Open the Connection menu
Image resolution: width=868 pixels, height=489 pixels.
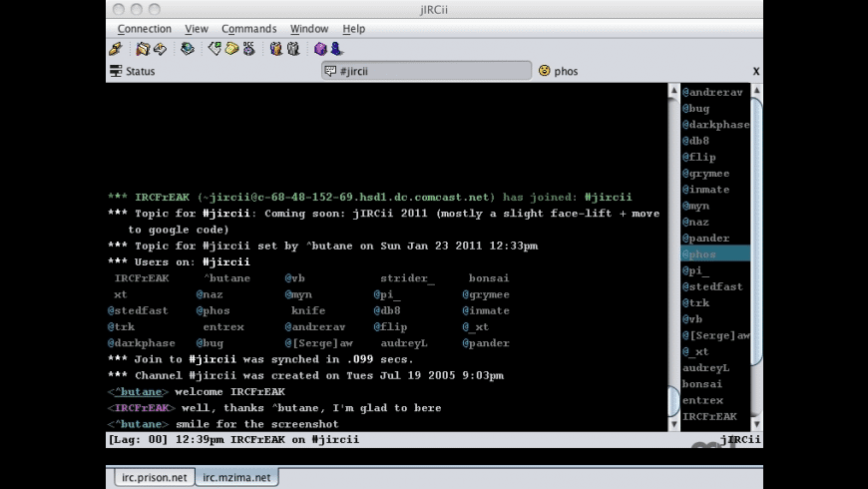click(x=144, y=29)
